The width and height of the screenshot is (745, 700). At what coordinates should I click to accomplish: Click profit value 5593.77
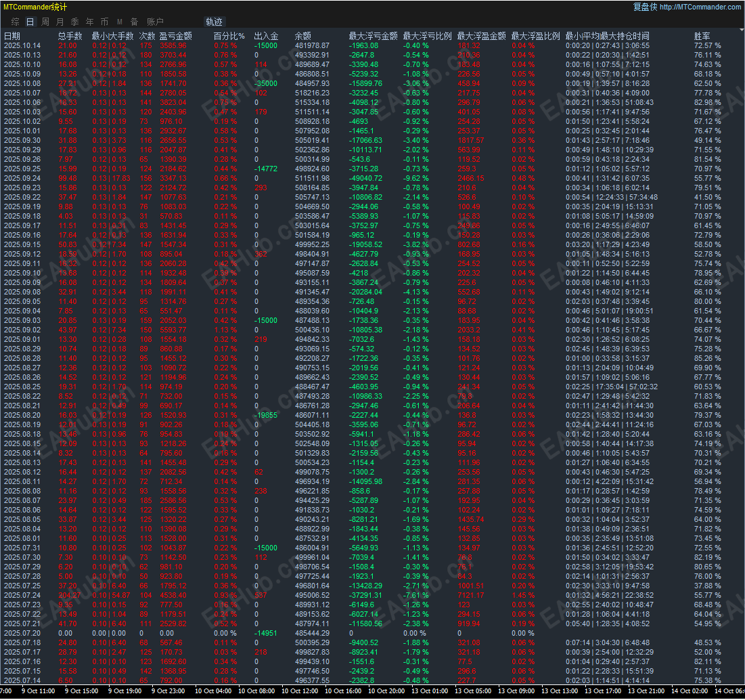(173, 330)
